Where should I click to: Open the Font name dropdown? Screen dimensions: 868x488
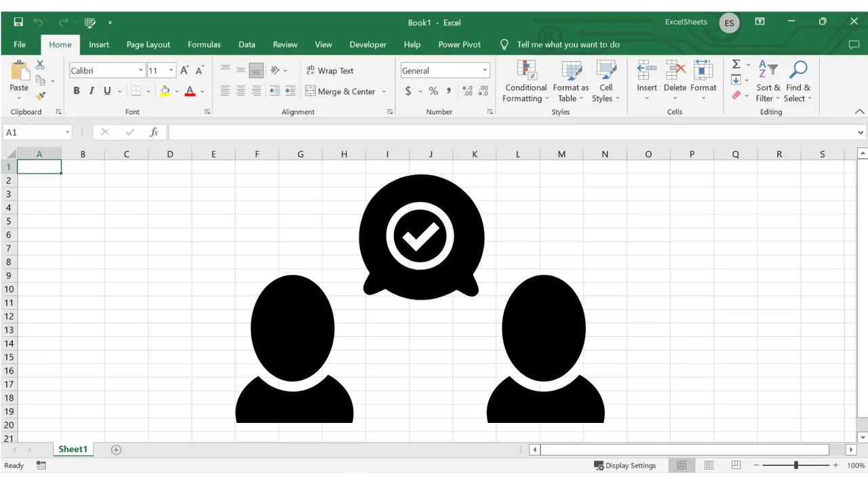tap(140, 70)
